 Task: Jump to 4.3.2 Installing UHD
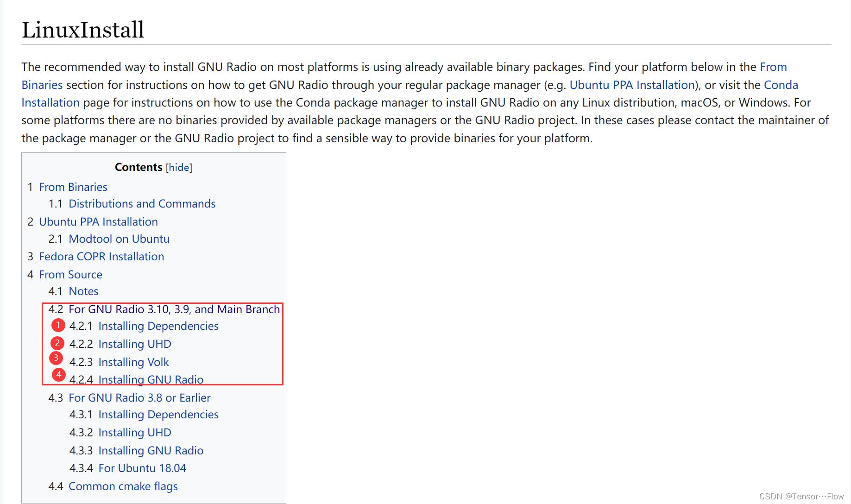135,433
